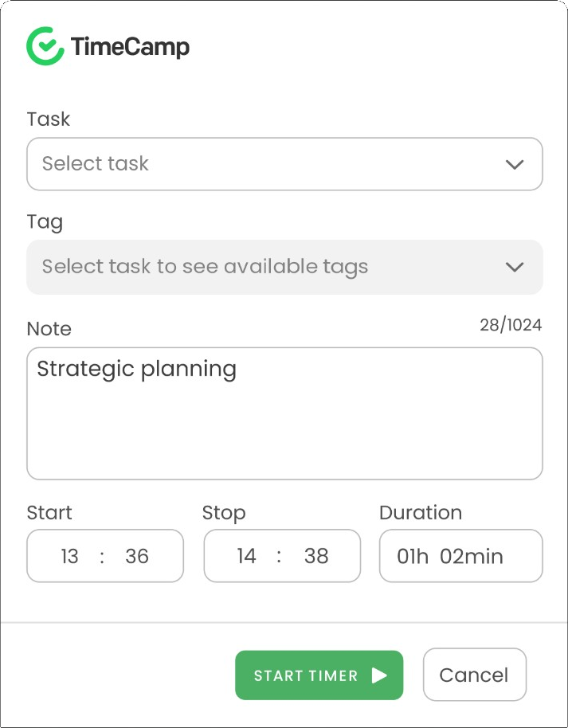Click the "Note" field label
This screenshot has width=568, height=728.
click(49, 329)
